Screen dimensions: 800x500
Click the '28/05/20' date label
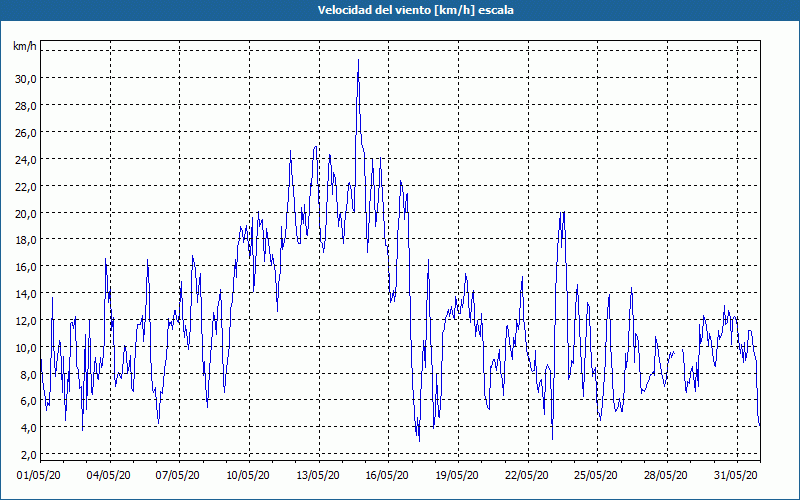click(665, 476)
